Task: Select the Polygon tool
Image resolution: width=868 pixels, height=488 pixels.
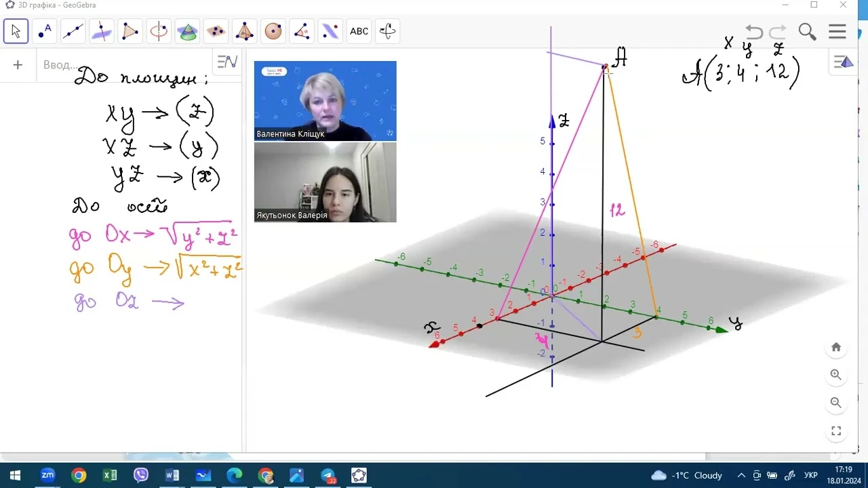Action: pyautogui.click(x=130, y=31)
